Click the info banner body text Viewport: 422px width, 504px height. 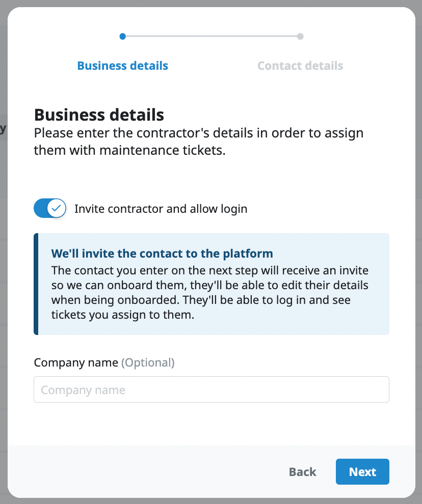(x=209, y=293)
